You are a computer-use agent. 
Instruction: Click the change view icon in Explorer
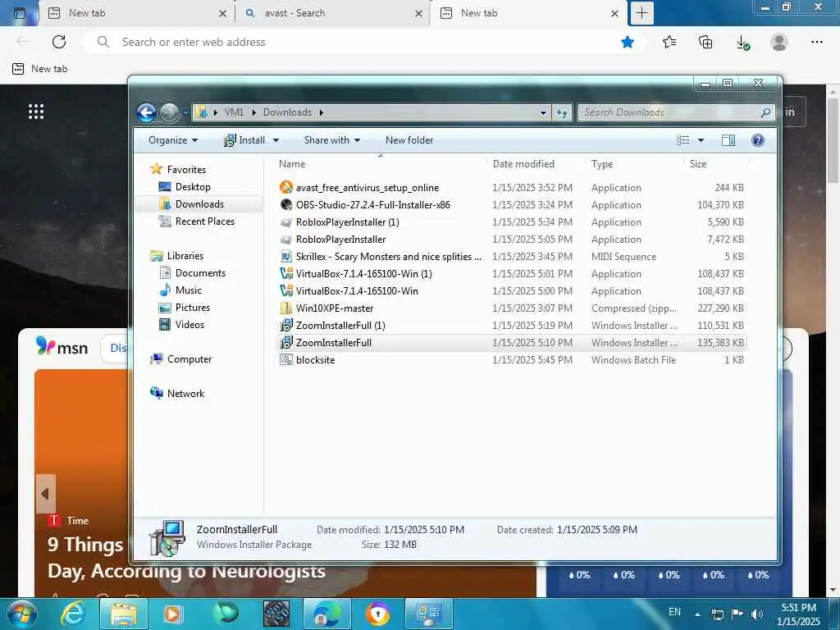coord(683,140)
